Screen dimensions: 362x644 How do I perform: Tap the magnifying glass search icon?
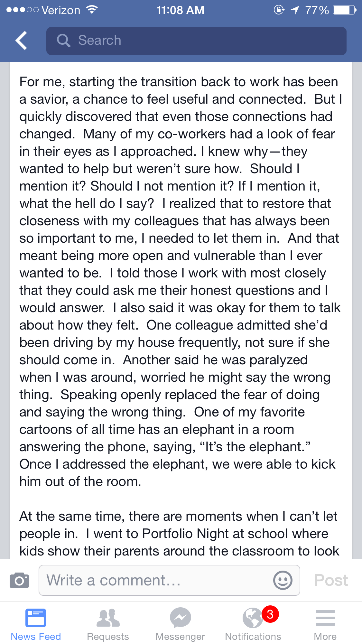63,41
